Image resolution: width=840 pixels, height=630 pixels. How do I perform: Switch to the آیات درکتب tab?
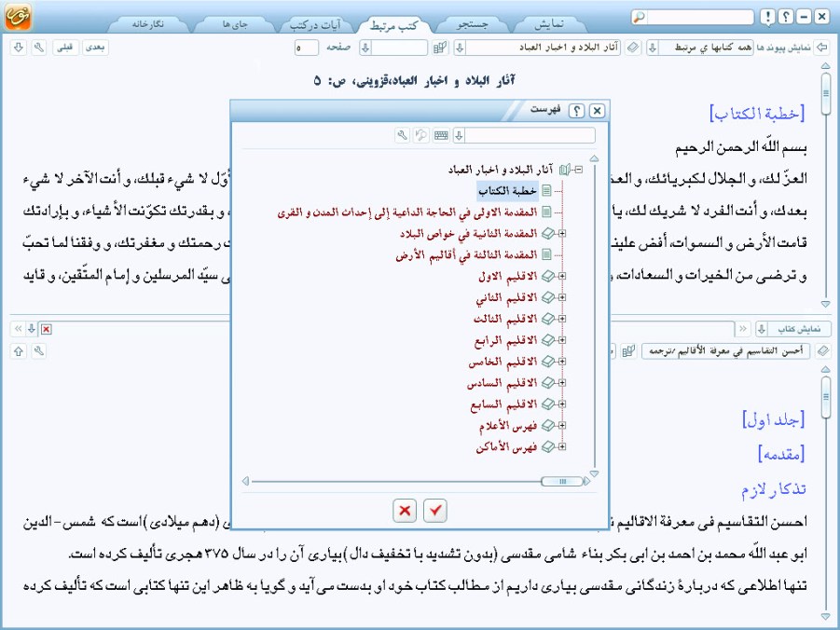pos(315,24)
